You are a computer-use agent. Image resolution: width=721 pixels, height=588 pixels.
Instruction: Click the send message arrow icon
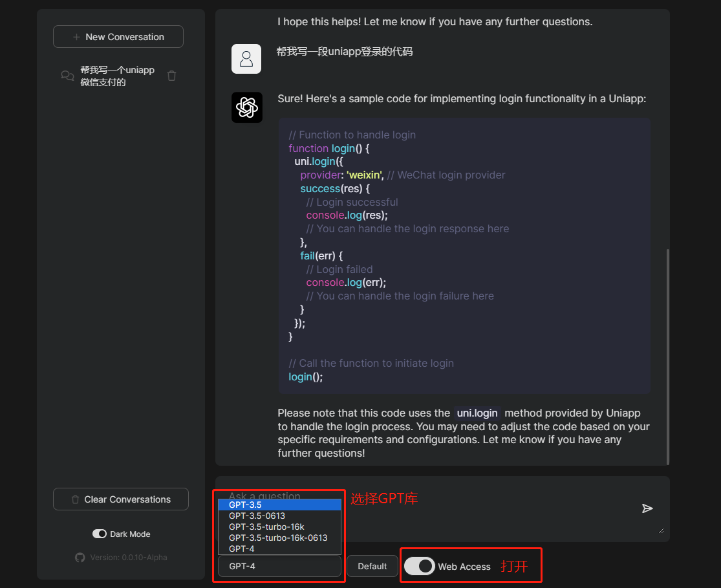pyautogui.click(x=647, y=508)
